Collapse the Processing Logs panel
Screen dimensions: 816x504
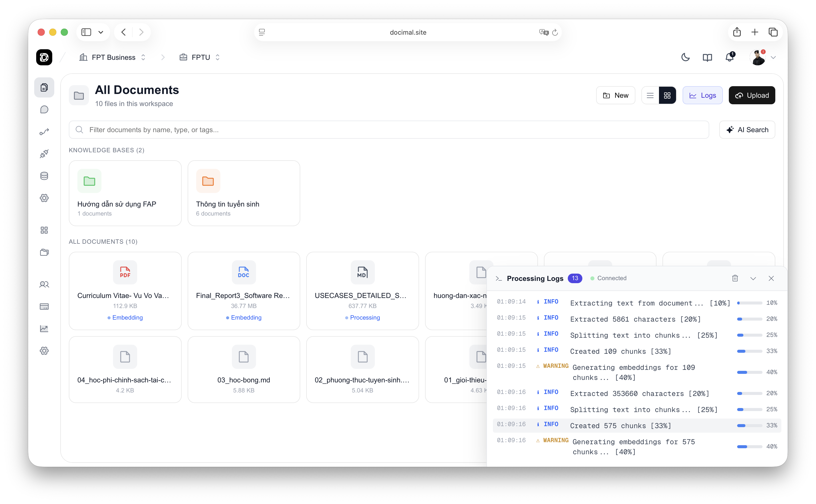[x=753, y=278]
